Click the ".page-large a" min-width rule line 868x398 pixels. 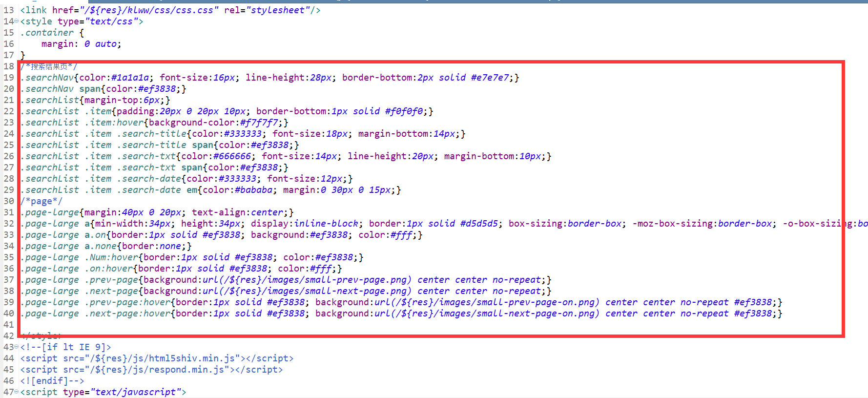click(x=444, y=224)
